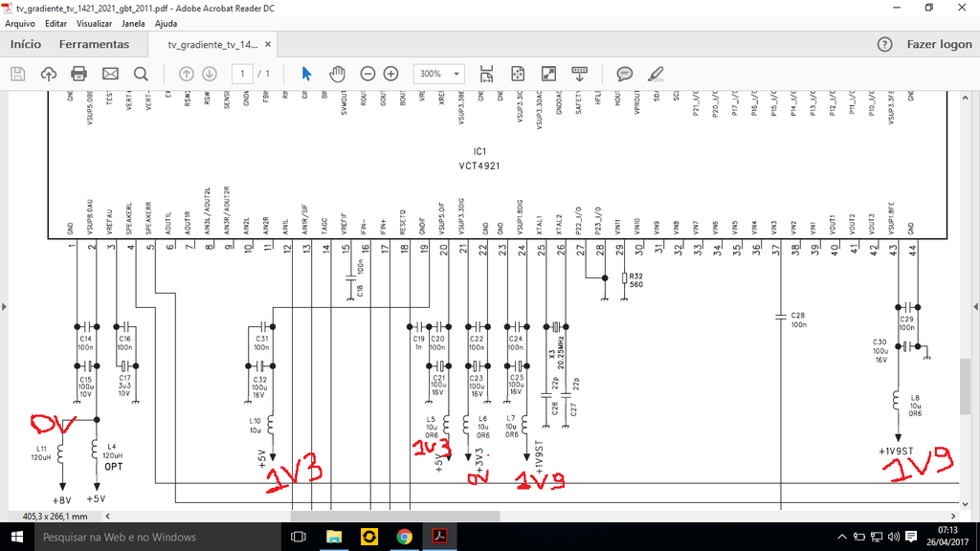980x551 pixels.
Task: Open the Windows Start menu
Action: 17,538
